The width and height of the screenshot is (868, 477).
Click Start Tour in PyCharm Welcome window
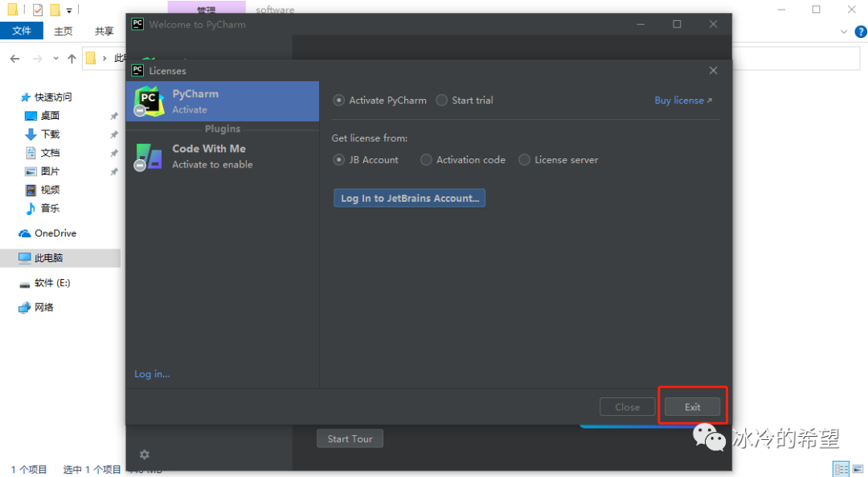pos(350,438)
